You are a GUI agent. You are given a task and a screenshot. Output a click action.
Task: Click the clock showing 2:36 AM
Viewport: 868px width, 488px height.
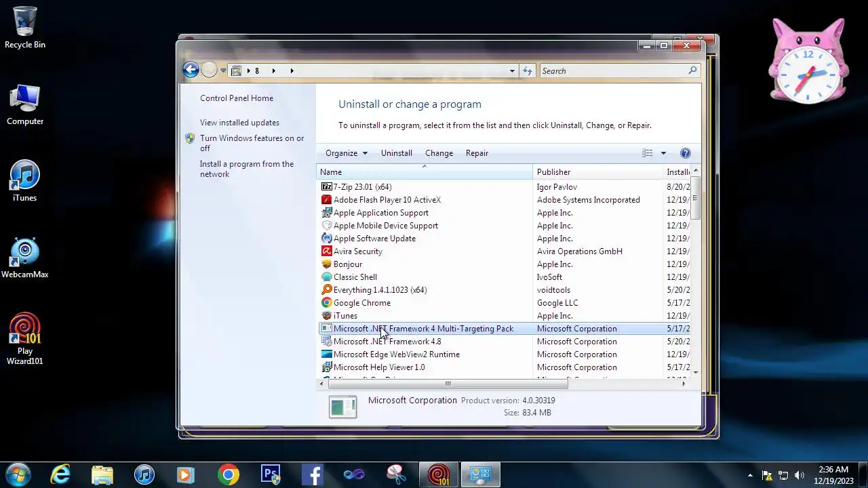(x=833, y=469)
